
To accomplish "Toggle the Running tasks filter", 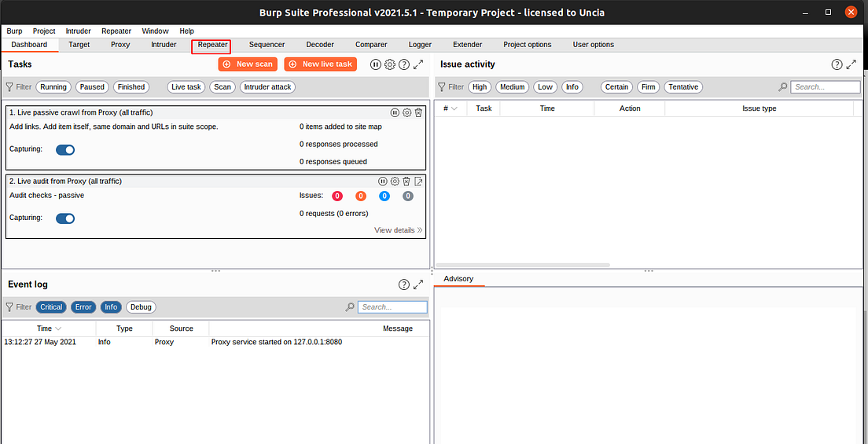I will point(53,87).
